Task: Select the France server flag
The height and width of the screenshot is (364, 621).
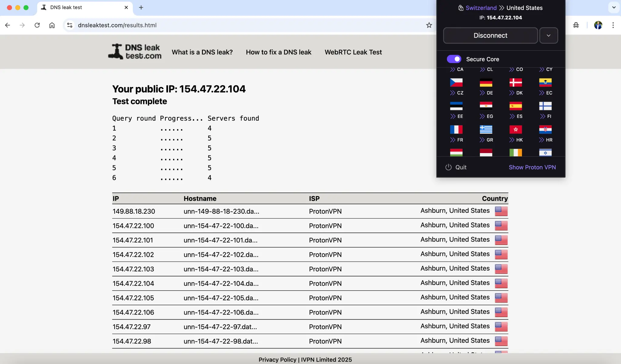Action: (457, 129)
